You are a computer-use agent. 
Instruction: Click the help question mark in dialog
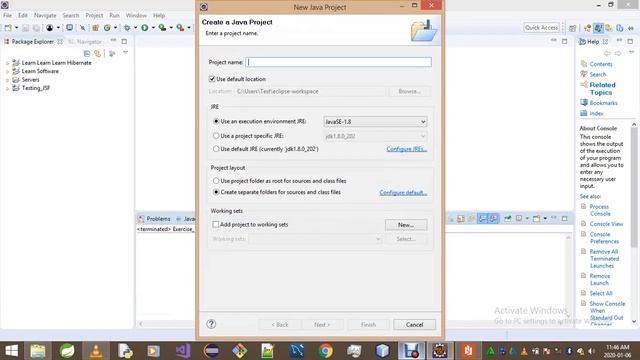(x=211, y=324)
